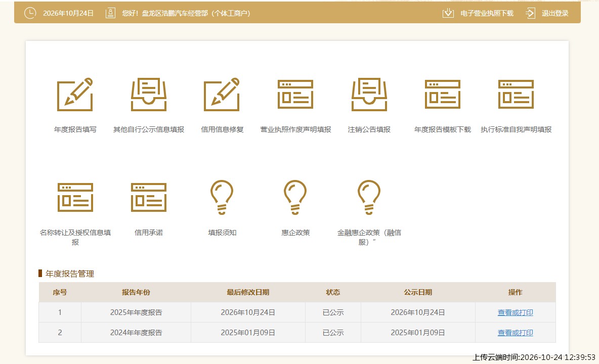Click the 电子营业执照下载 link text
The image size is (599, 364).
(x=487, y=13)
